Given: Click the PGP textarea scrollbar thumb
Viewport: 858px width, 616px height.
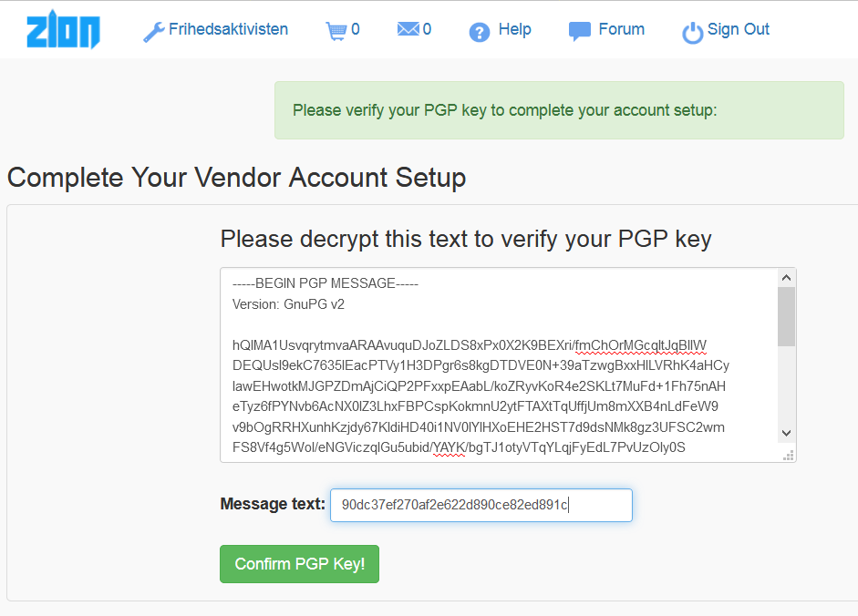Looking at the screenshot, I should [787, 315].
